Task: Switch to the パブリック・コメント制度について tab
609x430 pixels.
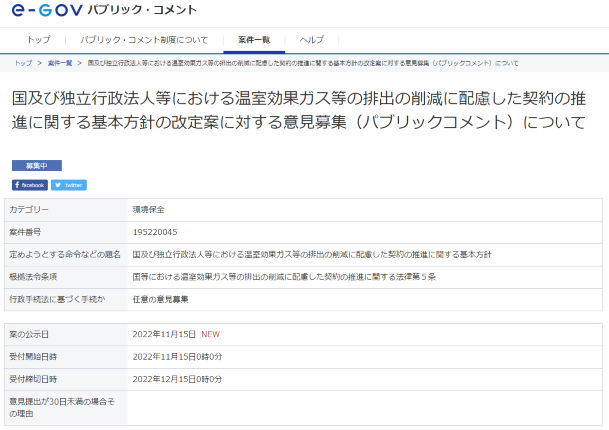Action: [x=144, y=40]
